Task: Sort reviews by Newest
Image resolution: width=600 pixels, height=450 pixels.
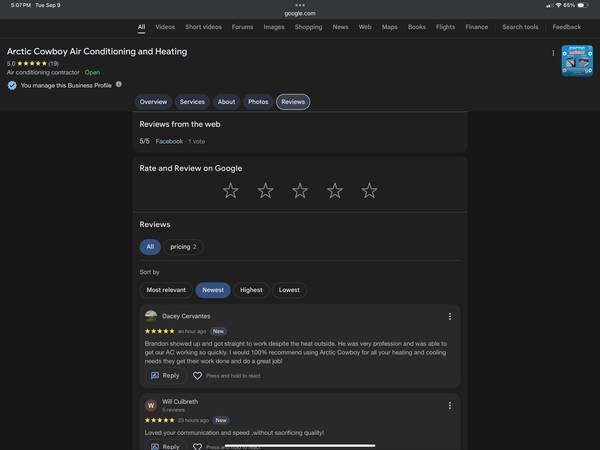Action: tap(213, 290)
